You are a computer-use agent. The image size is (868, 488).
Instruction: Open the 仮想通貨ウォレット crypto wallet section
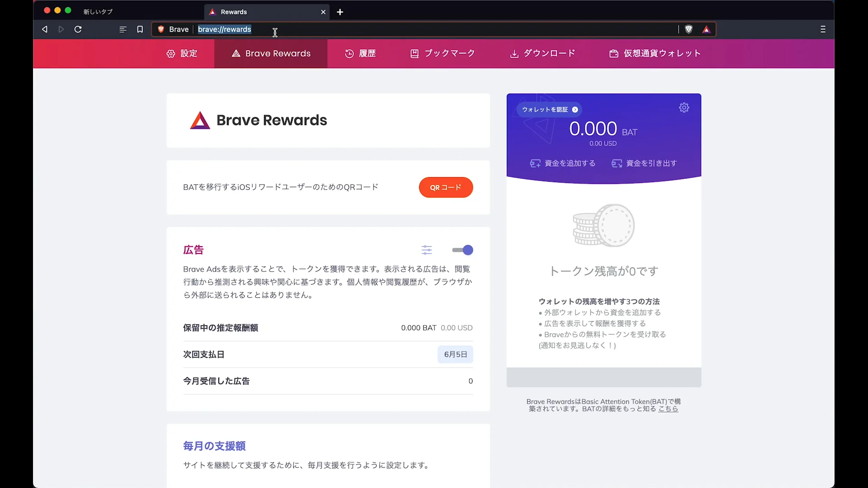(654, 53)
